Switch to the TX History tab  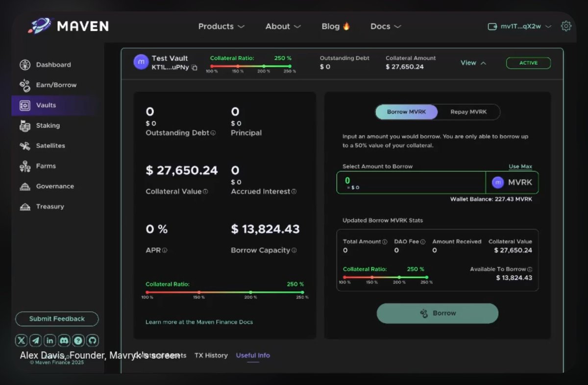click(211, 355)
